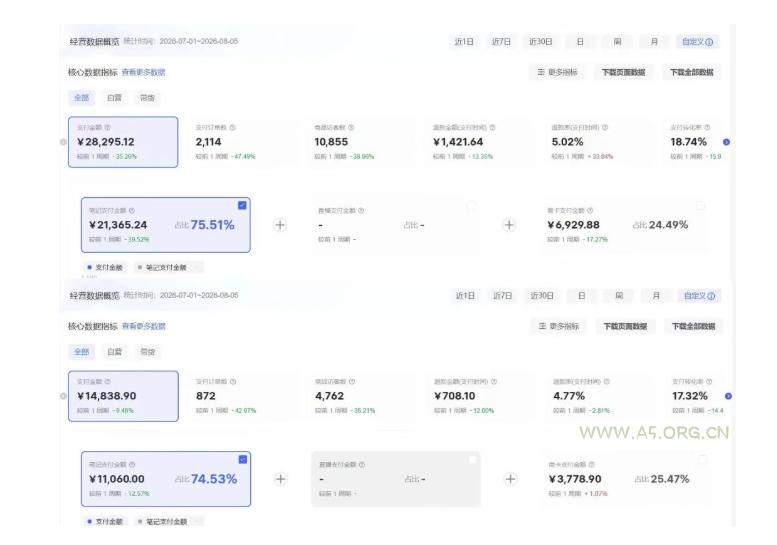This screenshot has width=777, height=545.
Task: Click plus icon right of 75.51% card
Action: pos(280,225)
